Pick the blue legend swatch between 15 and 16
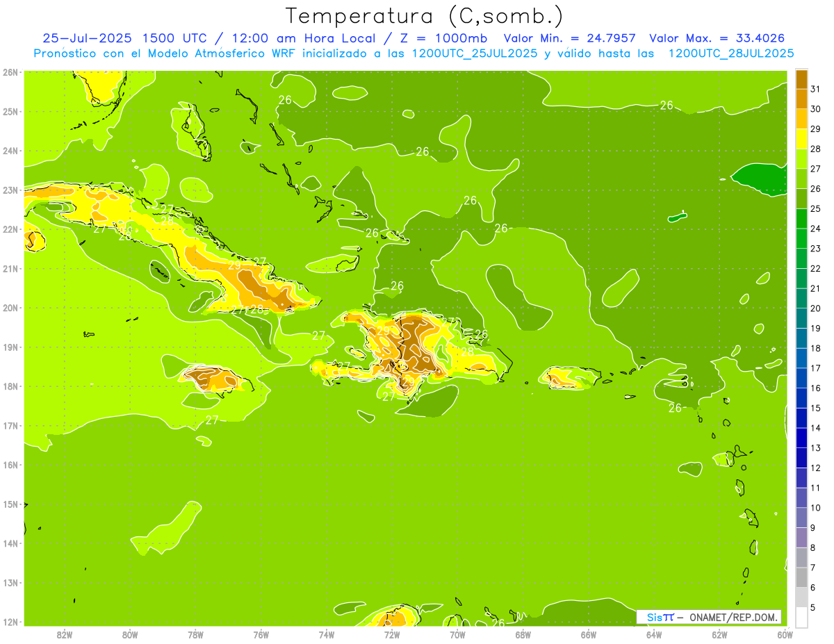834x644 pixels. 801,398
